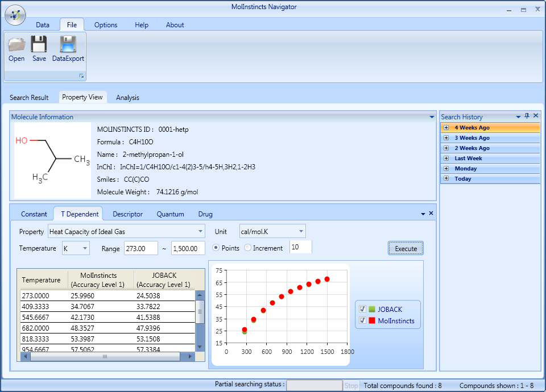Open property tabs panel options arrow
Image resolution: width=546 pixels, height=392 pixels.
423,214
